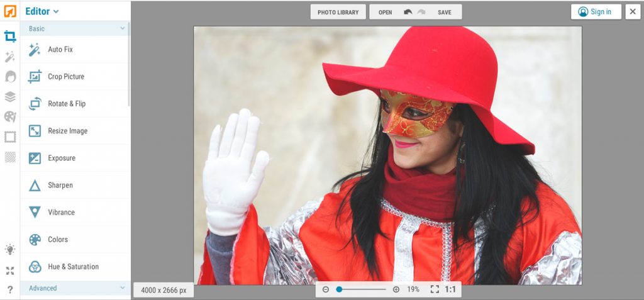Select Crop Picture from the Basic list

[65, 77]
